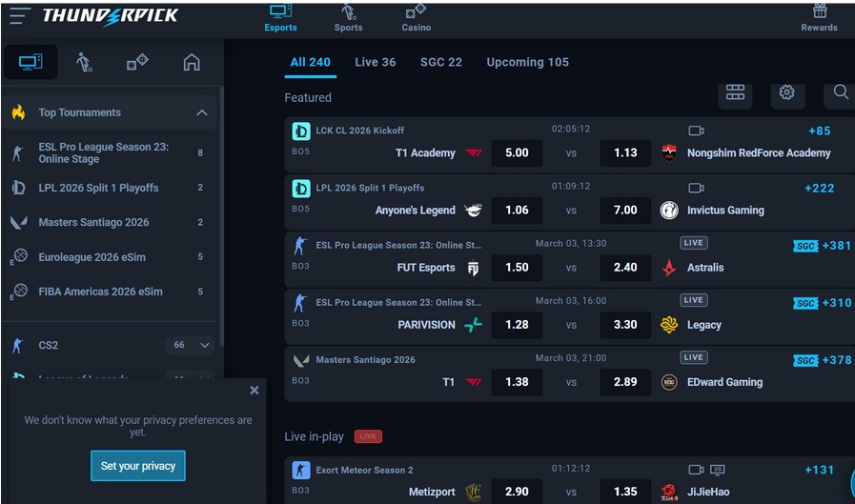Click the Set your privacy button

pyautogui.click(x=138, y=466)
